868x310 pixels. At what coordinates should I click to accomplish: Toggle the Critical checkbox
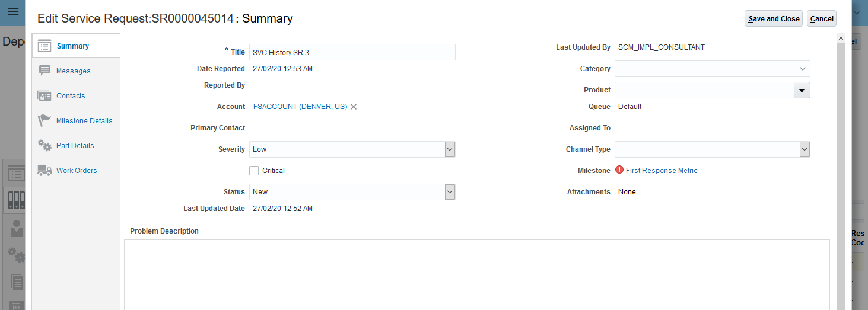point(254,171)
